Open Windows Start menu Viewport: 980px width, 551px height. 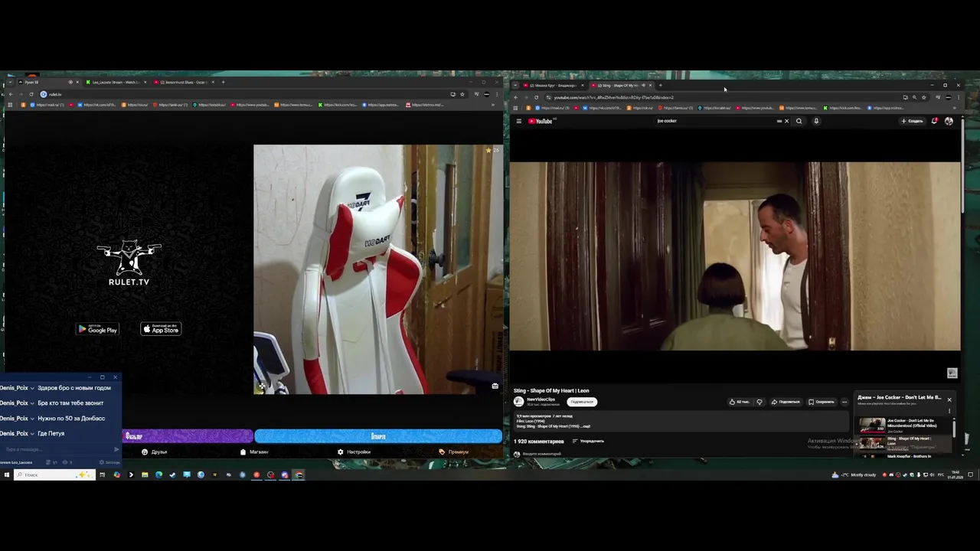pos(6,474)
